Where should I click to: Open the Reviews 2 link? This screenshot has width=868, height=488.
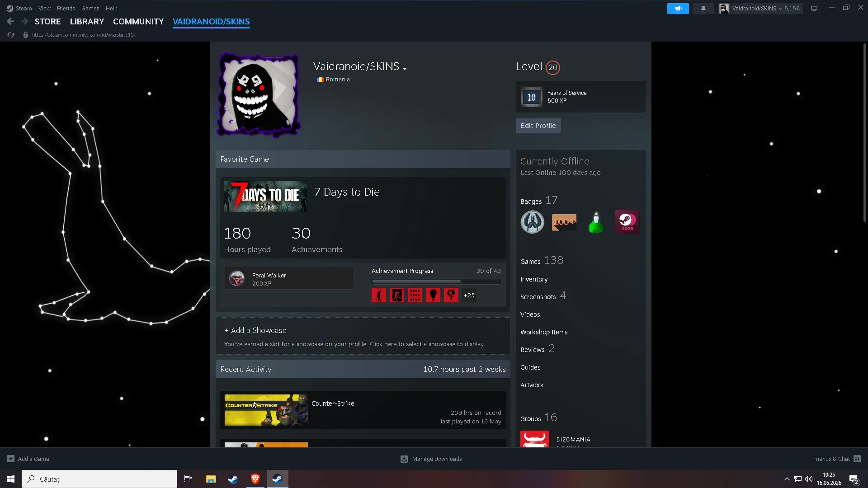(x=538, y=349)
